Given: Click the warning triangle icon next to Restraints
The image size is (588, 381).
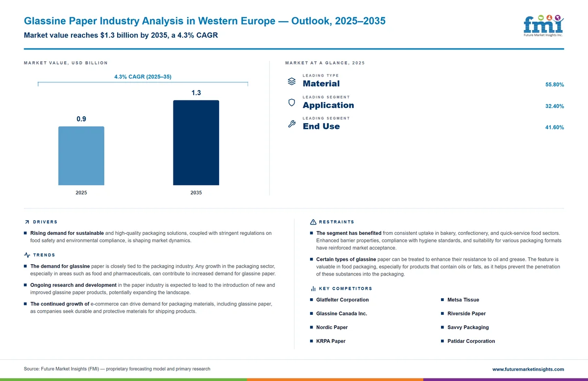Looking at the screenshot, I should click(313, 222).
